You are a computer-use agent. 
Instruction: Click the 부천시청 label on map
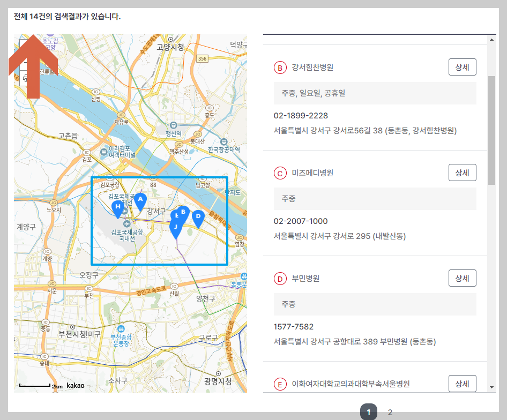pos(73,334)
